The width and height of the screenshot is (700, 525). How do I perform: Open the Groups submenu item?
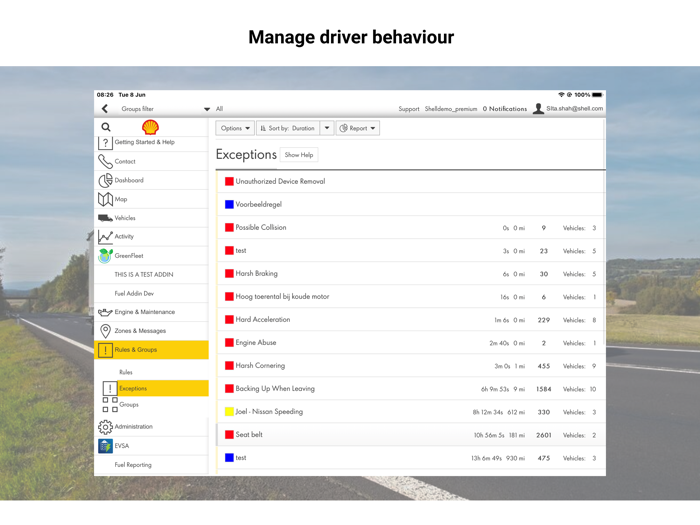tap(129, 404)
